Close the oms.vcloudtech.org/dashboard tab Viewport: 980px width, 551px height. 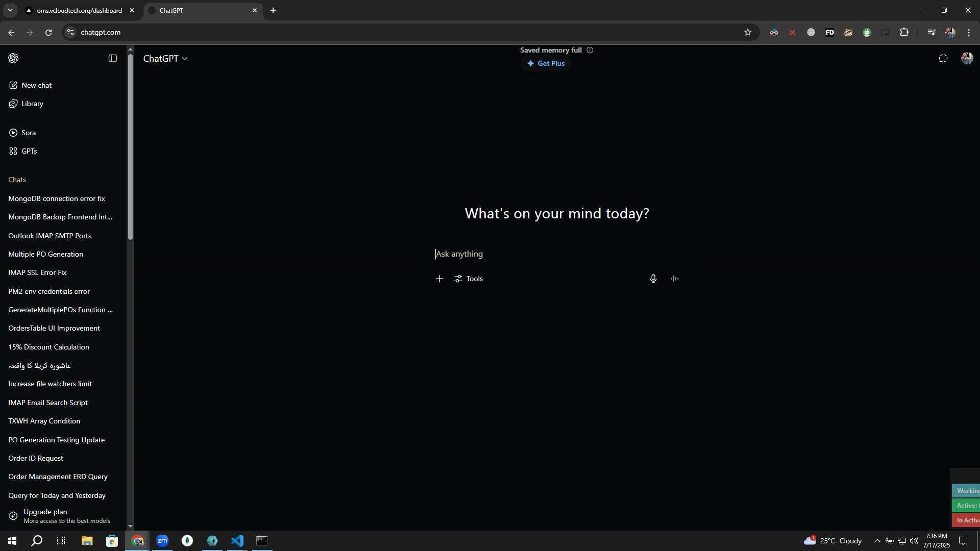tap(132, 10)
